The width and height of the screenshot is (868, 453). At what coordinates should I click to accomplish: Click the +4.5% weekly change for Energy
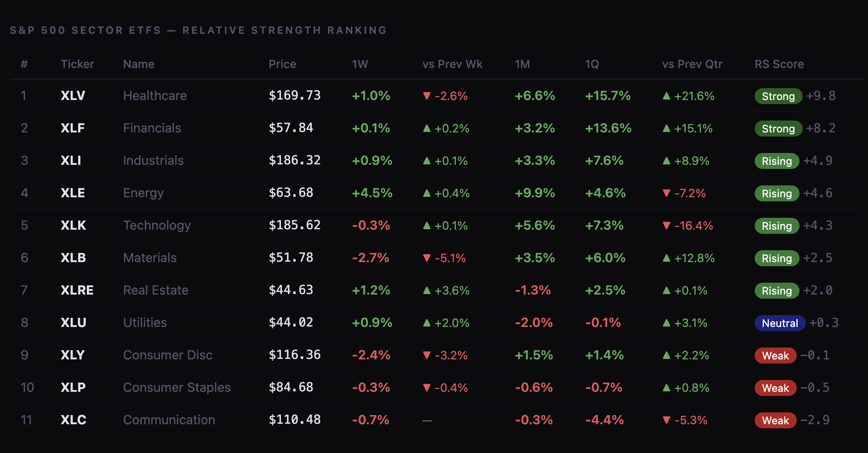pyautogui.click(x=372, y=193)
